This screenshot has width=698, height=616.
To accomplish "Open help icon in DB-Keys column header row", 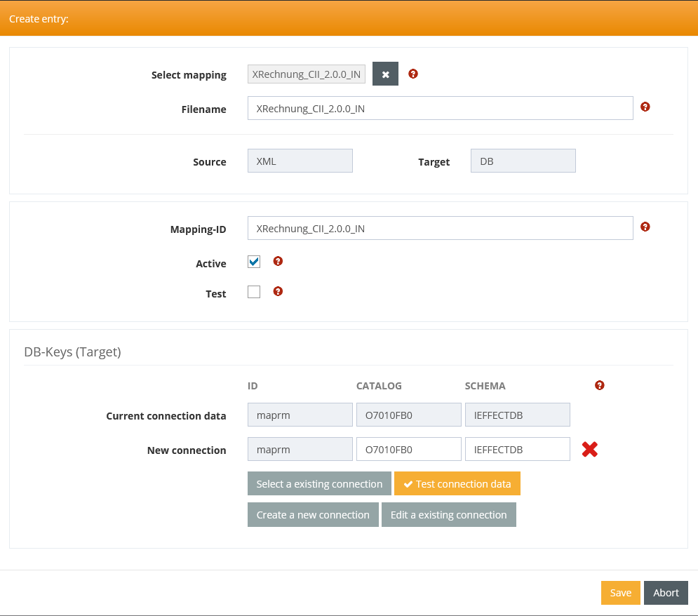I will pos(600,385).
